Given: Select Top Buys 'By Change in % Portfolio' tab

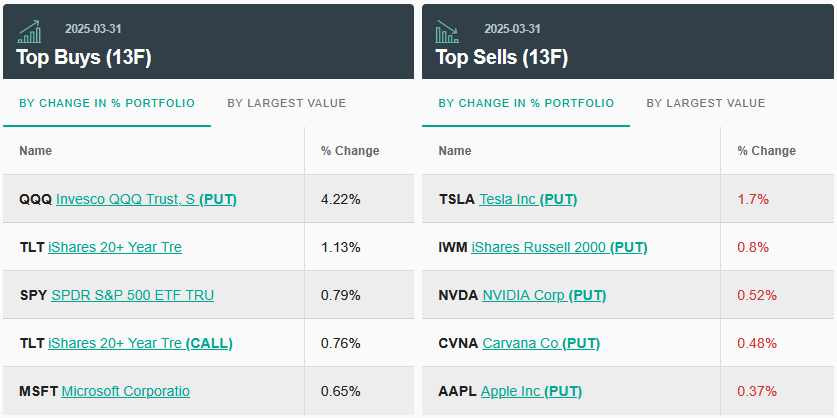Looking at the screenshot, I should click(107, 103).
